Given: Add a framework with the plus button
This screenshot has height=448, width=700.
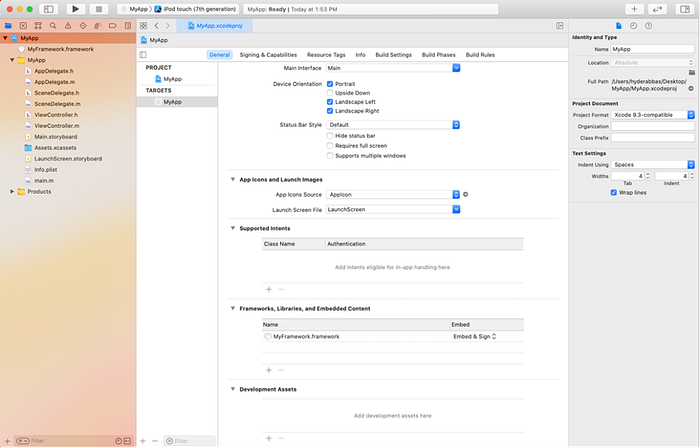Looking at the screenshot, I should [269, 370].
